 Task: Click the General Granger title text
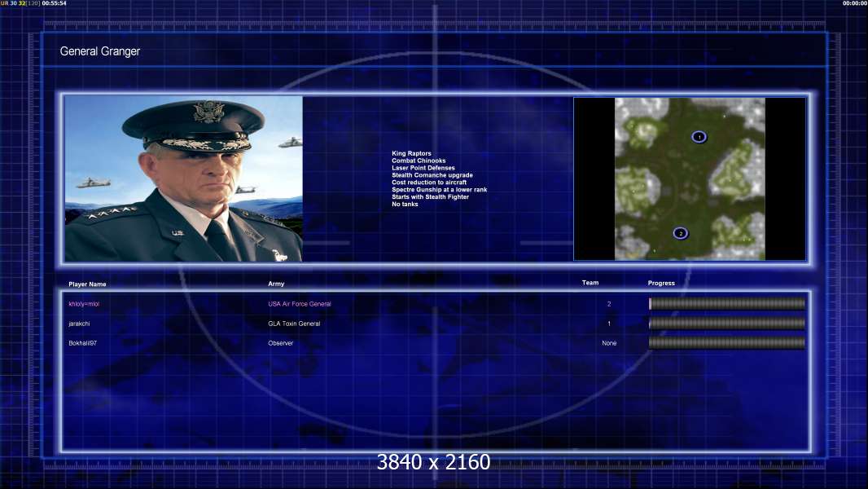click(x=100, y=51)
